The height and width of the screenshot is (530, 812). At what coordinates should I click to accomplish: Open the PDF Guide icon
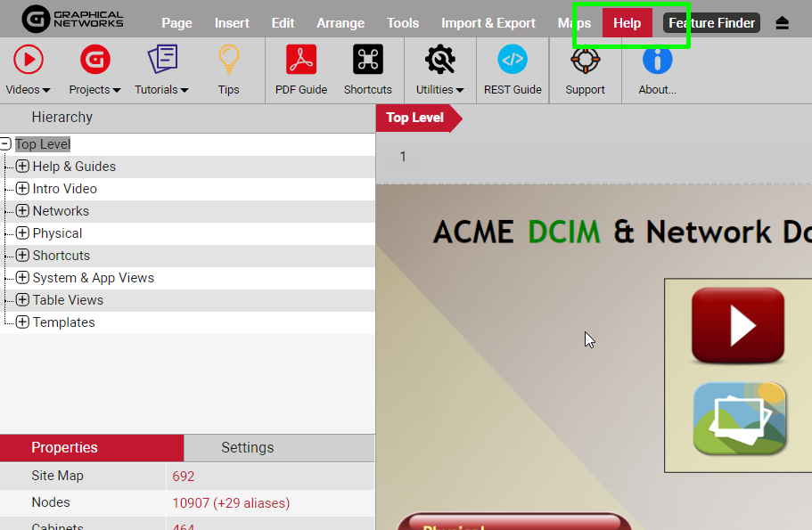(x=301, y=61)
